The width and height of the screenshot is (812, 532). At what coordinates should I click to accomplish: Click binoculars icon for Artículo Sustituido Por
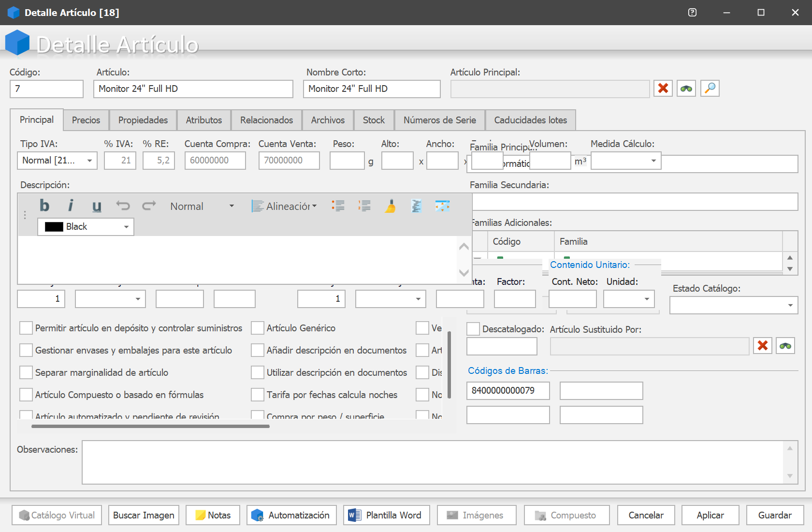tap(785, 346)
